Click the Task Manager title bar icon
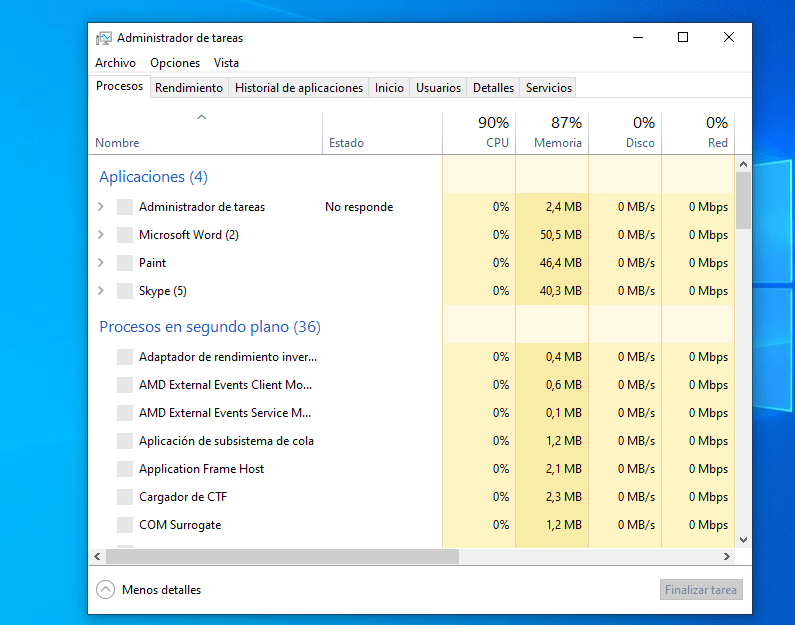The image size is (795, 625). point(103,38)
